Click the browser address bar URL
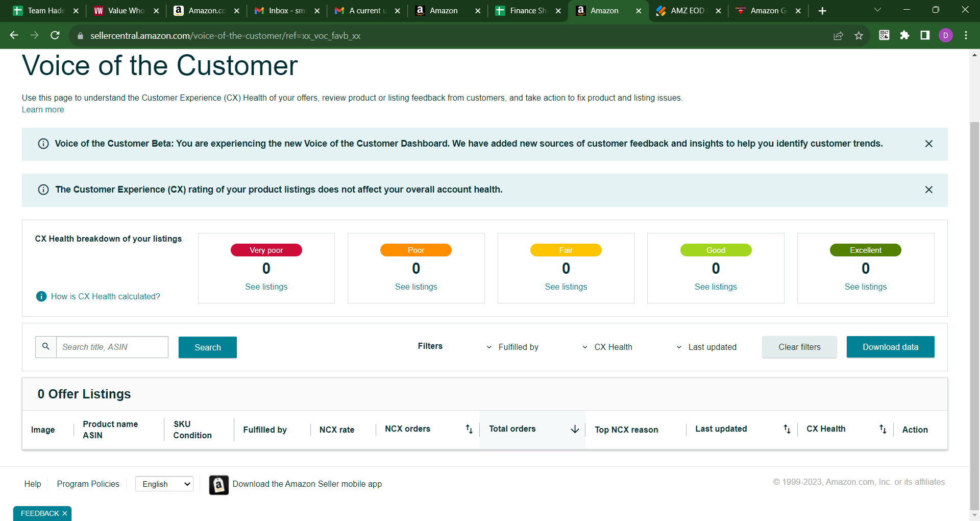 226,36
